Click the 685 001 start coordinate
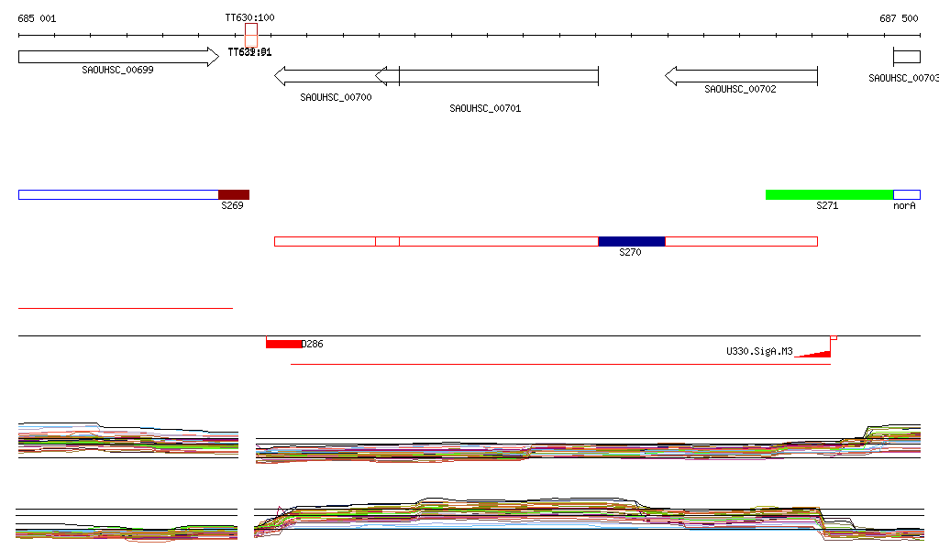The height and width of the screenshot is (560, 939). (x=37, y=18)
